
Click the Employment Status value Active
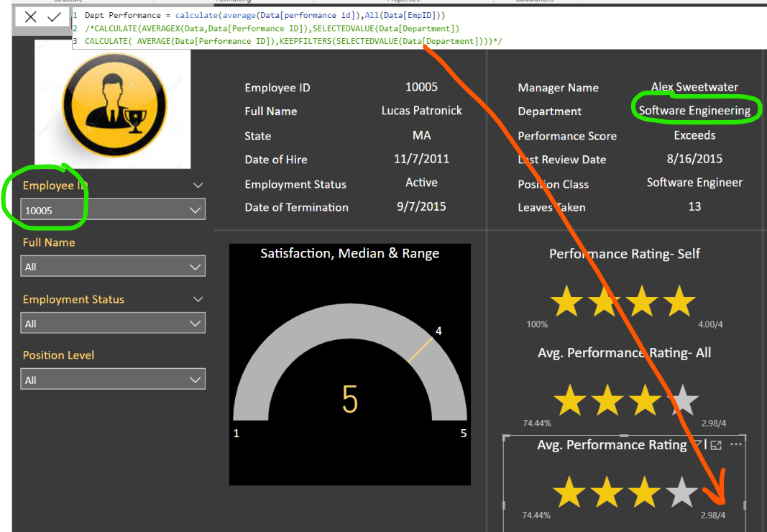pyautogui.click(x=421, y=183)
